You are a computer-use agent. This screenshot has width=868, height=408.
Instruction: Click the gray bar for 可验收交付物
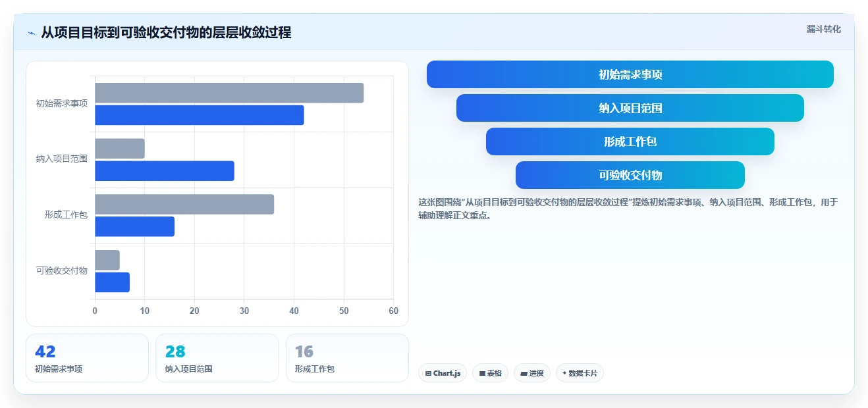tap(107, 260)
